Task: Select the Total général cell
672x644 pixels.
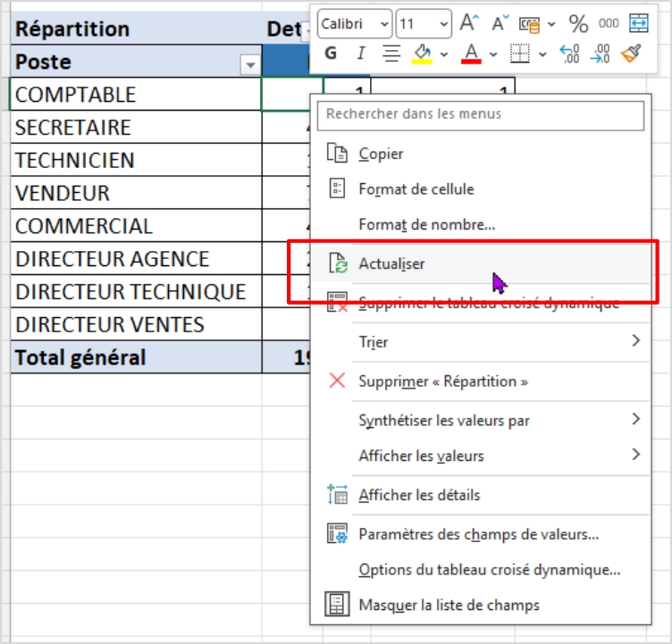Action: click(136, 357)
